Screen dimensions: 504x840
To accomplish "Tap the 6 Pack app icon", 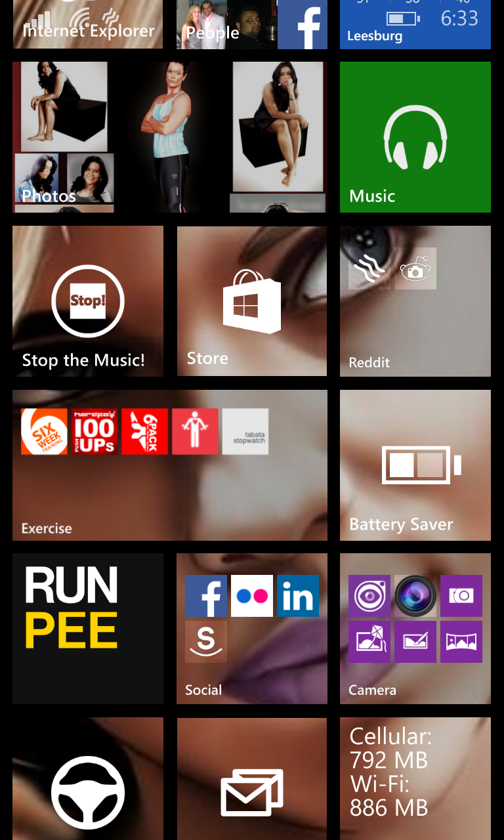I will pyautogui.click(x=145, y=432).
